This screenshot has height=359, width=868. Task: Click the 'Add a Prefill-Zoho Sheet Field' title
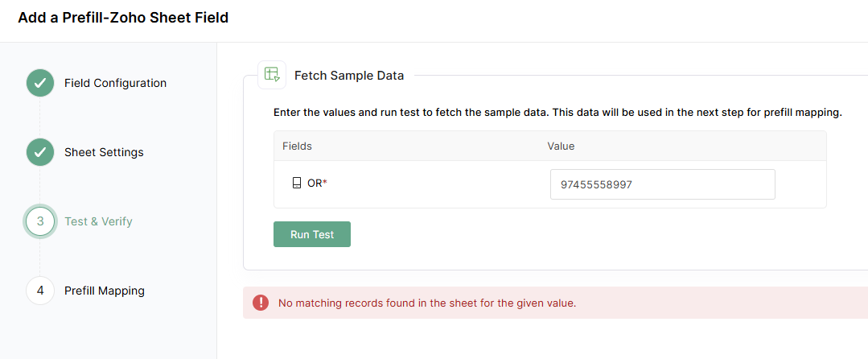[x=123, y=18]
